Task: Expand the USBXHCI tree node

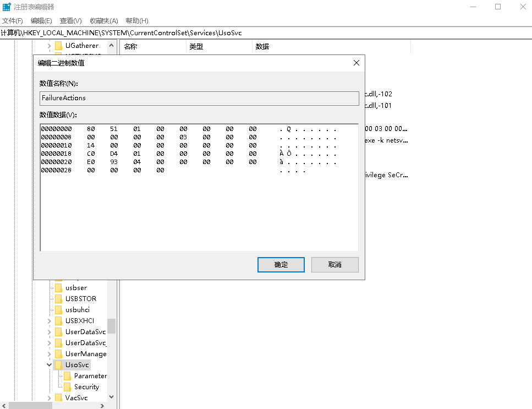Action: (49, 321)
